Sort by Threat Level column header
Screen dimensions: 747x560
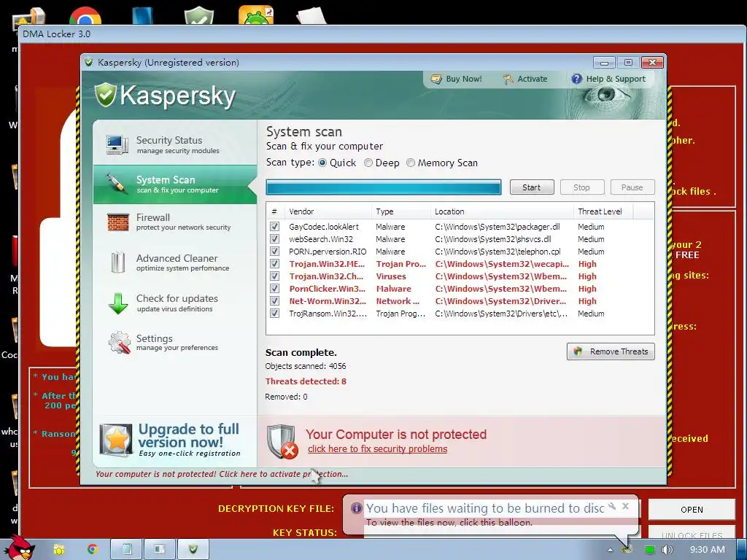pos(603,211)
